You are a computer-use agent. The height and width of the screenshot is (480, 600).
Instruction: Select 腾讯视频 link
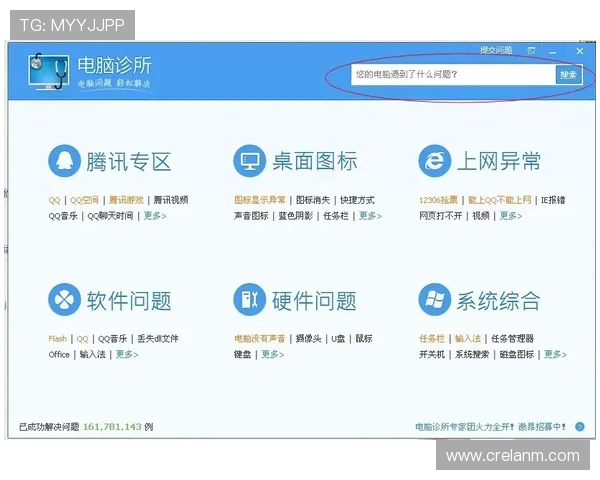tap(171, 200)
